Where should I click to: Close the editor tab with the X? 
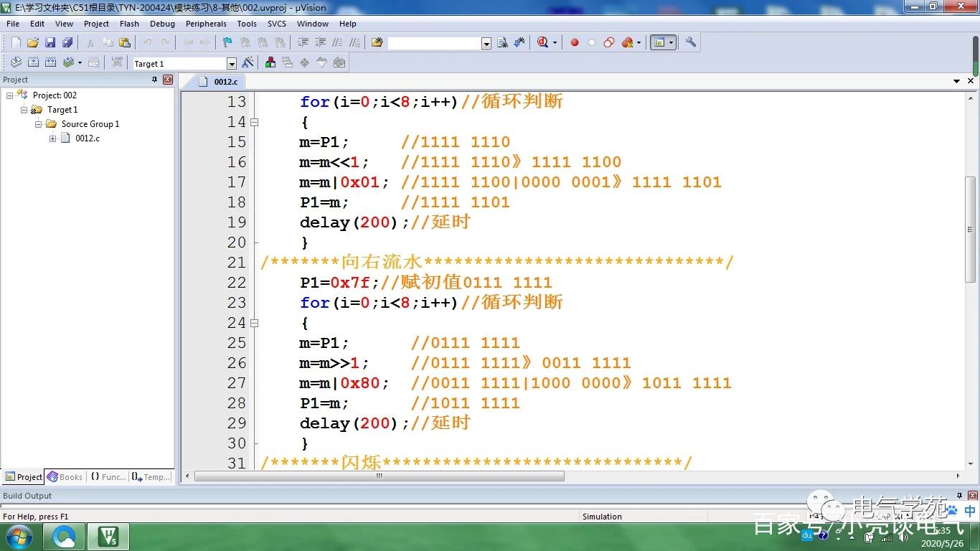(971, 82)
